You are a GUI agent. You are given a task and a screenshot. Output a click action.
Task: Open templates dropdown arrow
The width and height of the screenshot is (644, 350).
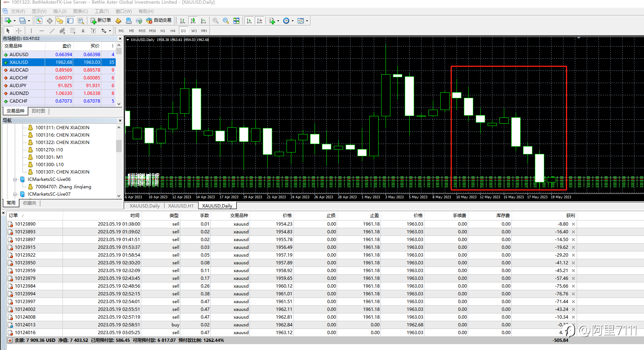307,21
